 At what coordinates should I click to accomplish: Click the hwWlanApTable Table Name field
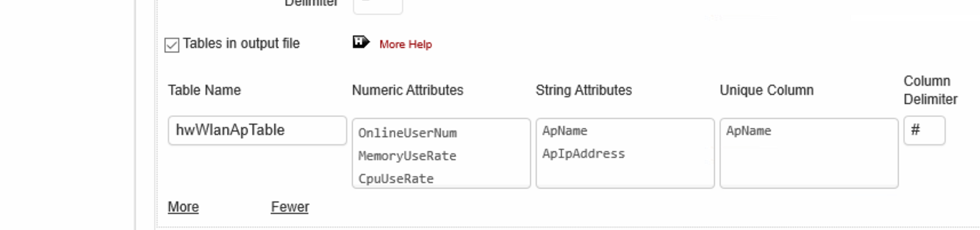pyautogui.click(x=257, y=130)
